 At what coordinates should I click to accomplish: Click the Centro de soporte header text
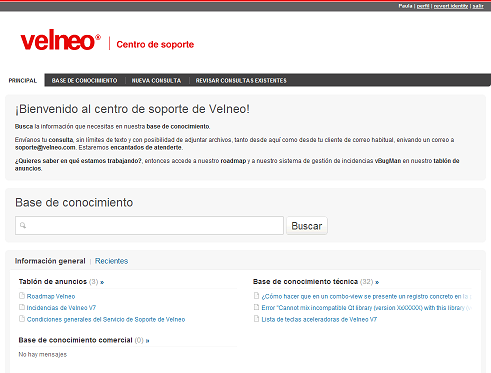(155, 44)
